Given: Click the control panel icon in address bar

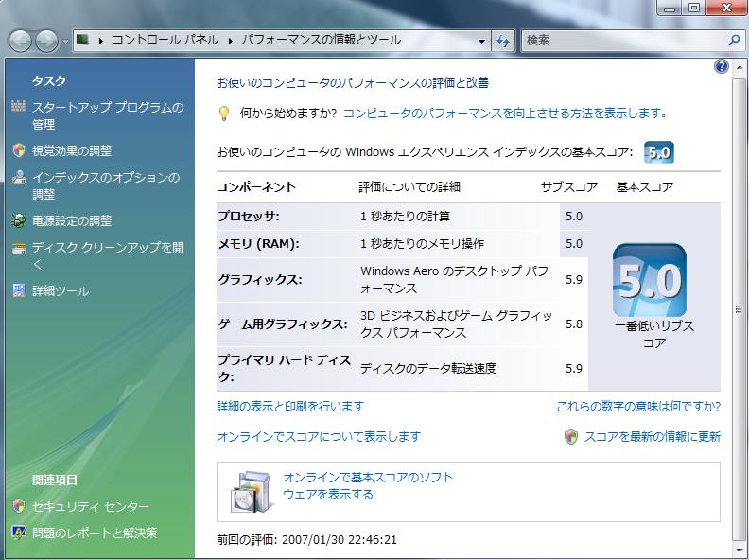Looking at the screenshot, I should point(82,40).
